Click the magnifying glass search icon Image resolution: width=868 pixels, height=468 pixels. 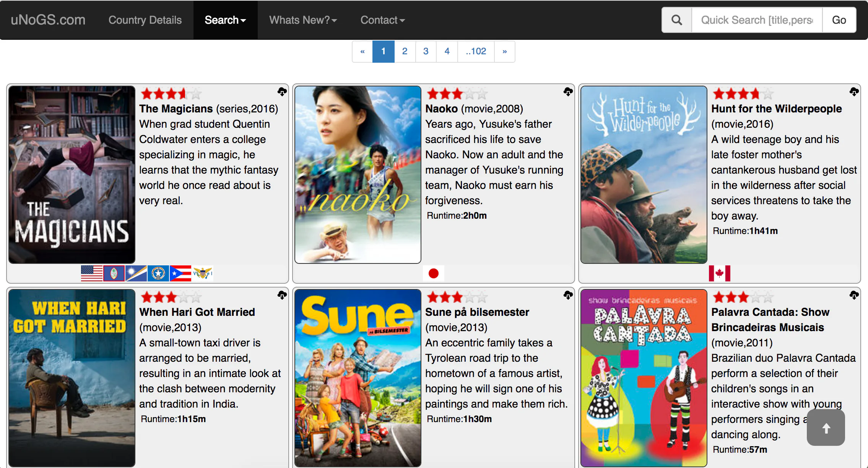(x=677, y=20)
